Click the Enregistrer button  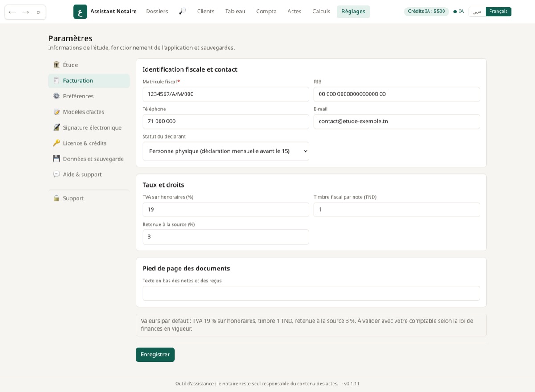[155, 355]
